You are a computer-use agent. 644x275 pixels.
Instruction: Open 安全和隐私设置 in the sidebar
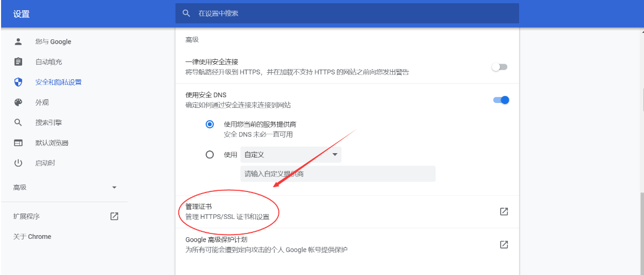(58, 82)
